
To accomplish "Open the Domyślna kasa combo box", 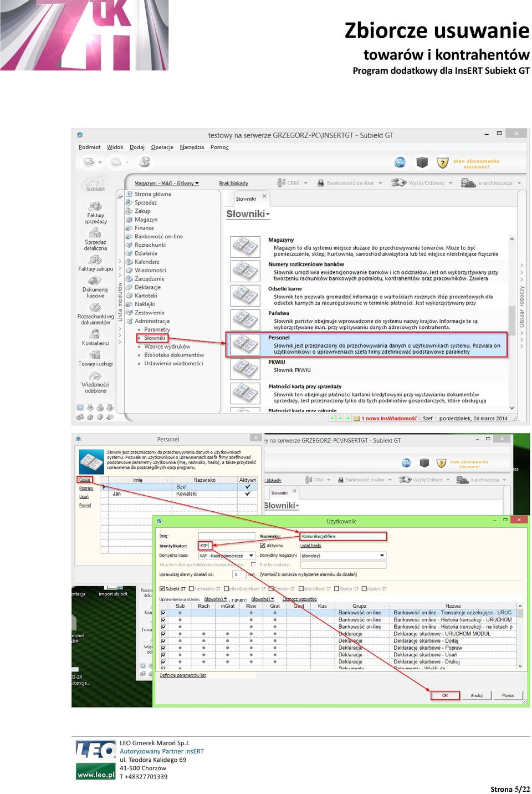I will coord(226,556).
